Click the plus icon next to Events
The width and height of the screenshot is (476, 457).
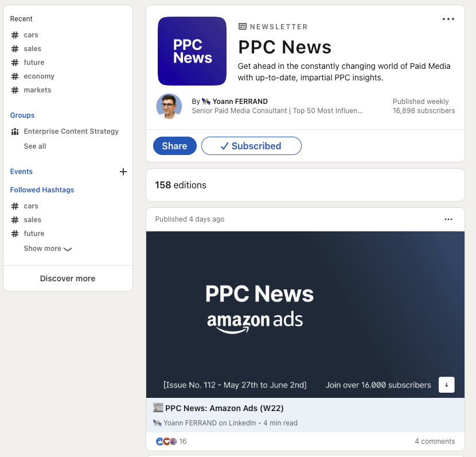tap(123, 172)
